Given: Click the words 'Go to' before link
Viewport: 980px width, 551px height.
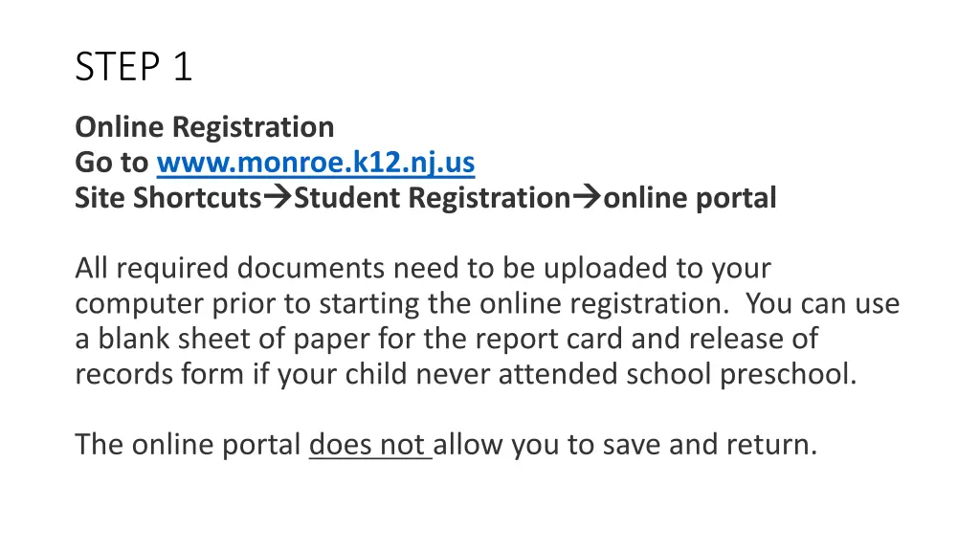Looking at the screenshot, I should 111,163.
